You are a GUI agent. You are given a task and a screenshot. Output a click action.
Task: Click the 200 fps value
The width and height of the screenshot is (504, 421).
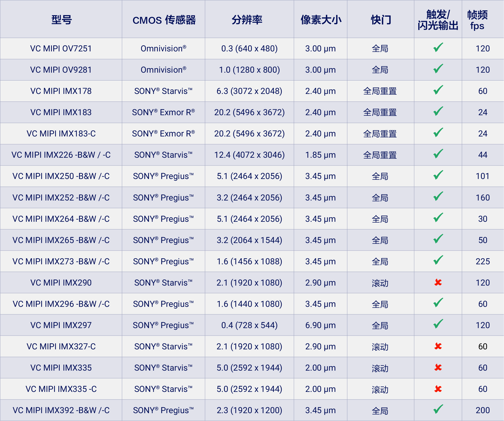click(483, 410)
